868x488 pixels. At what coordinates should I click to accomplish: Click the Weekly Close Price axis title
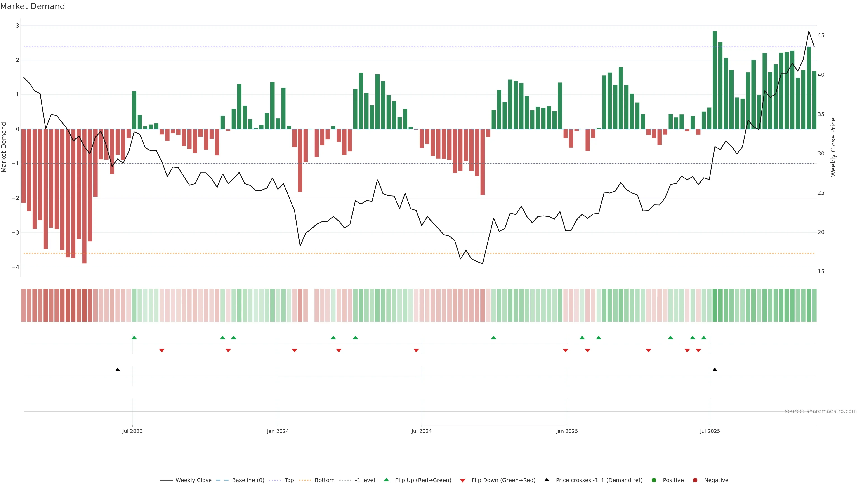point(833,147)
